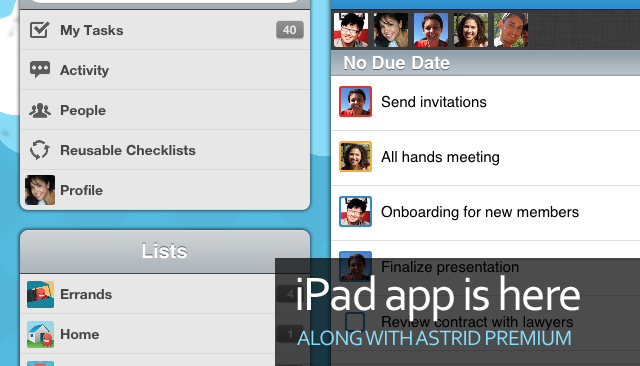Image resolution: width=640 pixels, height=366 pixels.
Task: Select the fourth member photo with curly hair
Action: pyautogui.click(x=471, y=30)
